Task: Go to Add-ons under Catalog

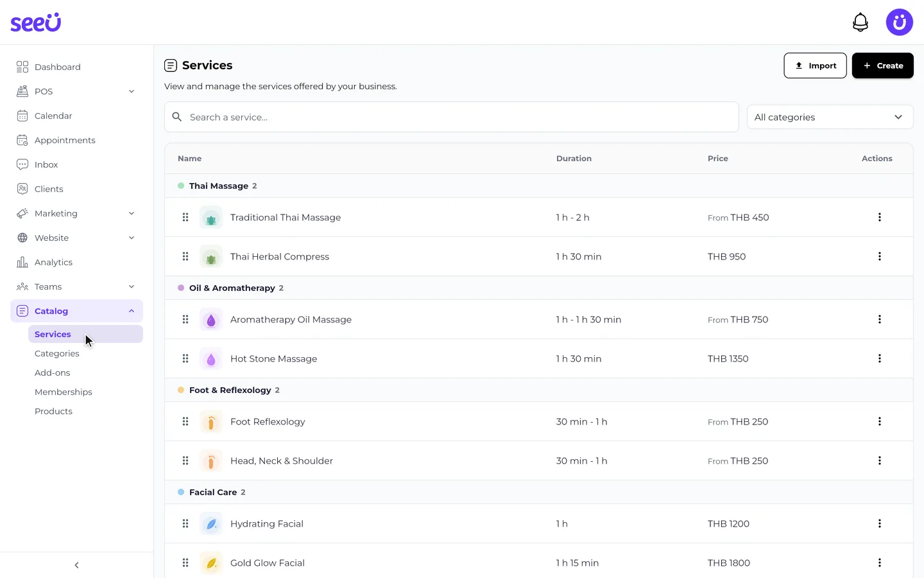Action: 53,372
